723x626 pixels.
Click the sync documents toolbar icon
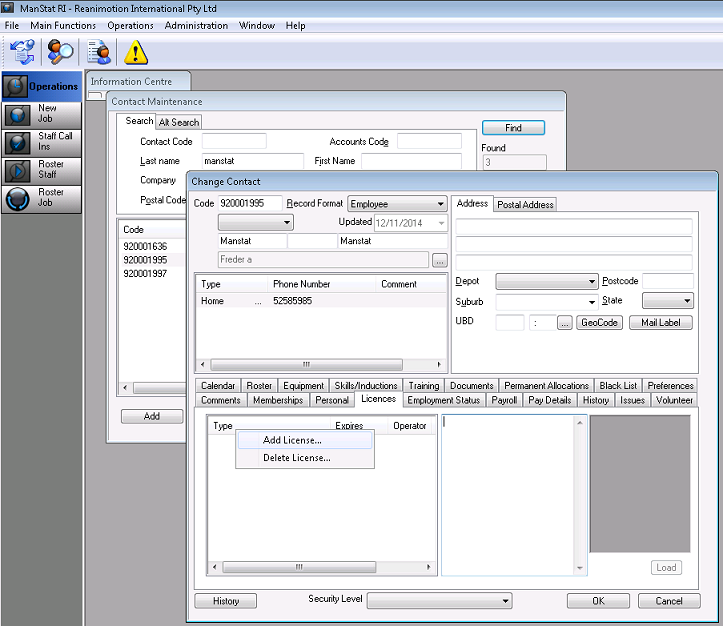point(22,52)
